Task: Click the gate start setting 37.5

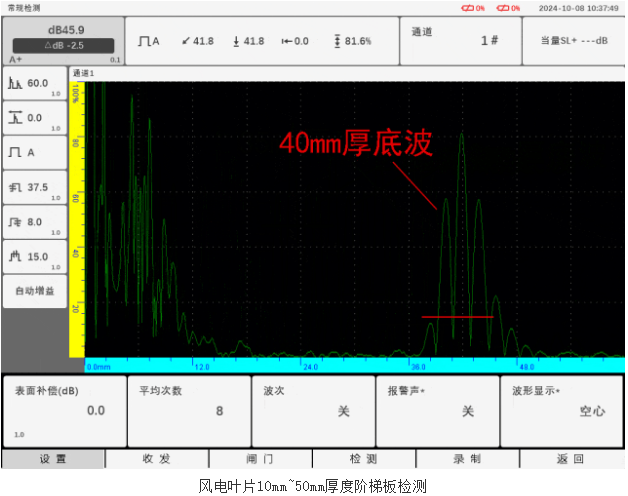Action: 35,188
